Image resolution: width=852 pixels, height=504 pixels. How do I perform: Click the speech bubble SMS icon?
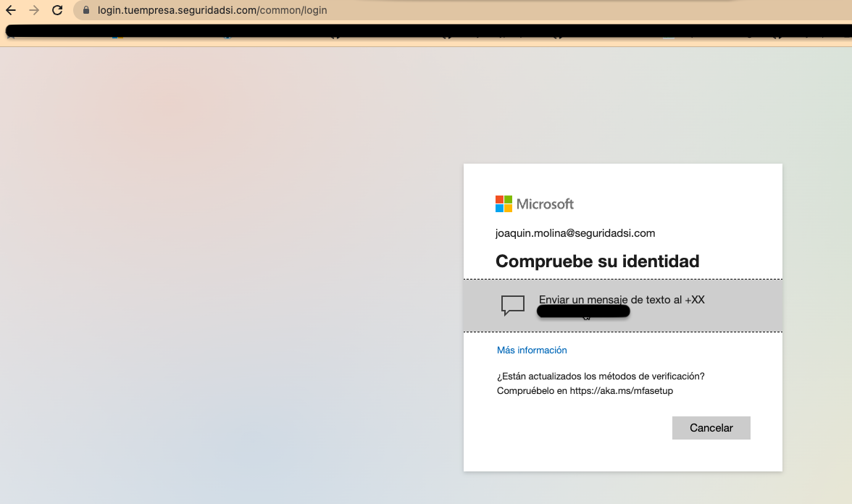pos(513,306)
